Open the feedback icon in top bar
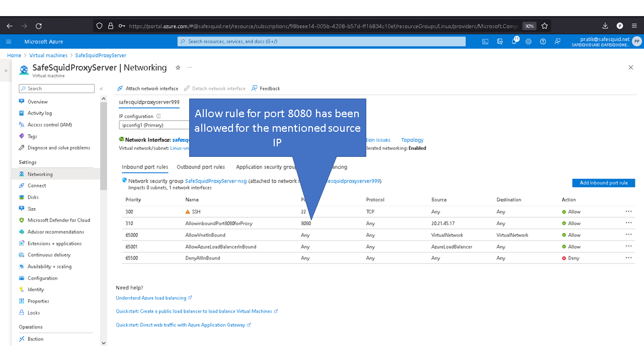 tap(557, 42)
